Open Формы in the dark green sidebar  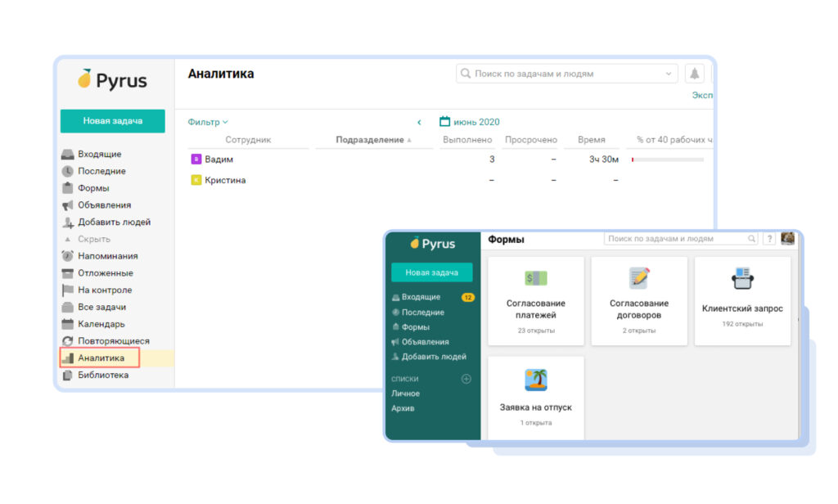(x=415, y=327)
